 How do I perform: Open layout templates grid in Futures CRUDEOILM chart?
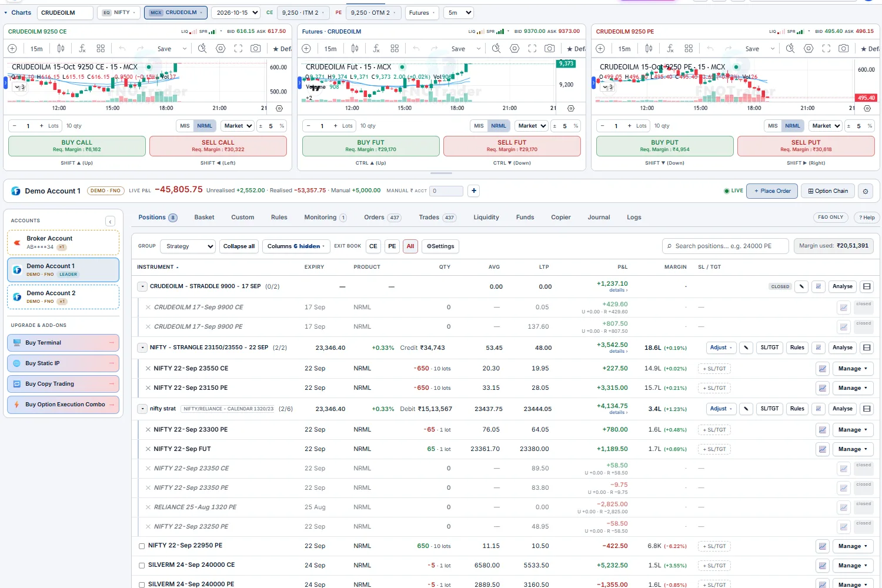pyautogui.click(x=395, y=49)
